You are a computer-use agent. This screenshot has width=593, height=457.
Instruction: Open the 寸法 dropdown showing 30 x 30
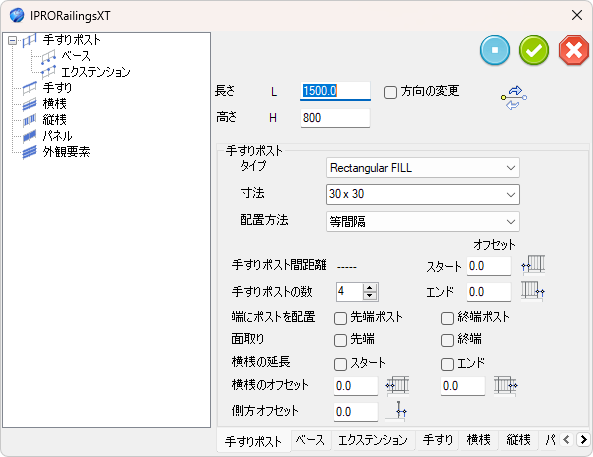pyautogui.click(x=422, y=194)
